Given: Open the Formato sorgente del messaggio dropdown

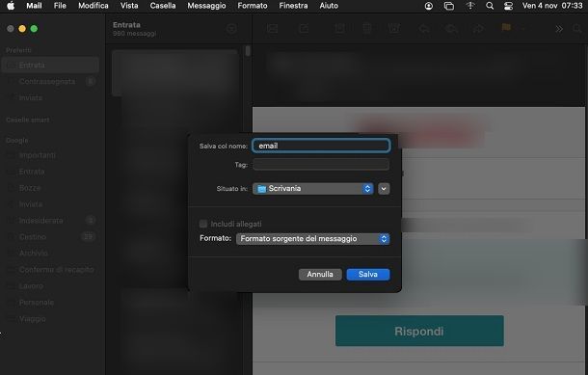Looking at the screenshot, I should point(312,239).
